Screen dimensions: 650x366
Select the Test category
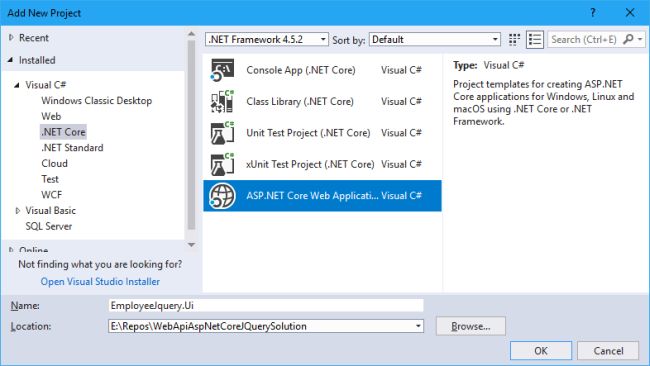point(50,179)
